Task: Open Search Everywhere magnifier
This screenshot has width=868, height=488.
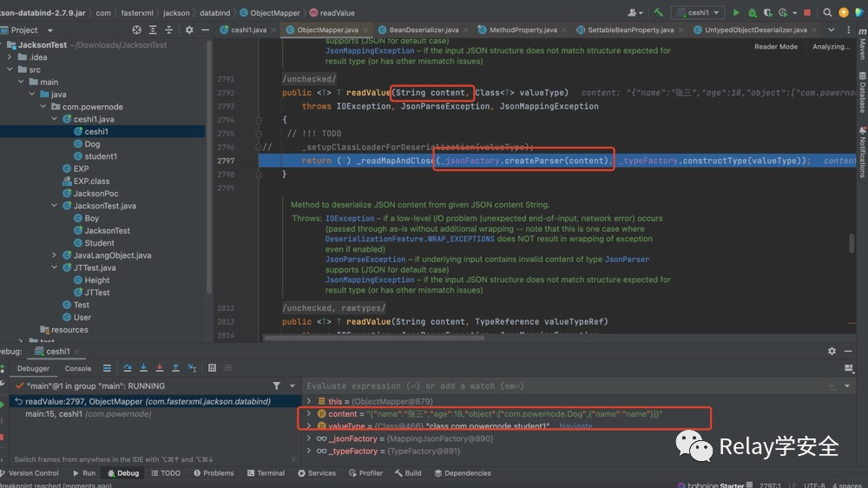Action: 827,12
